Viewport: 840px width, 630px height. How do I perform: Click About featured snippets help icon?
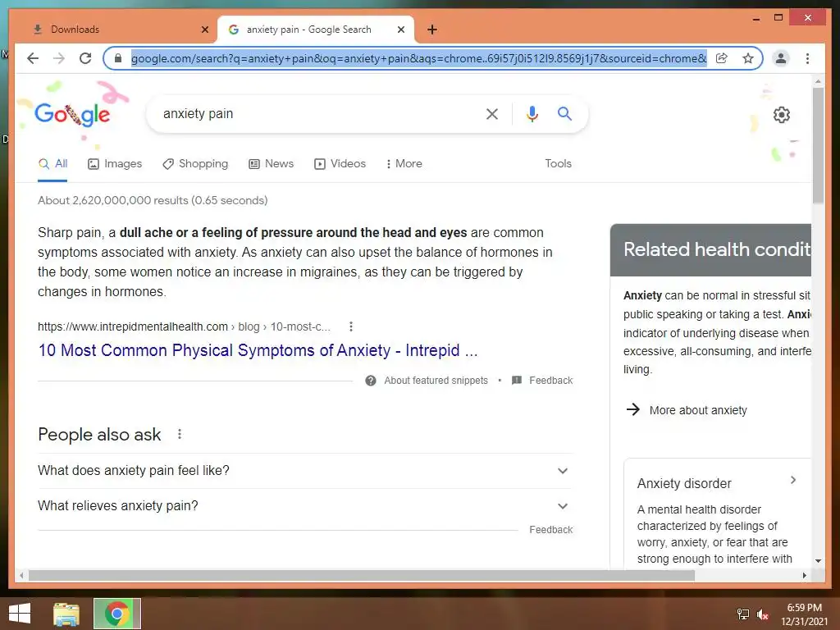pos(371,381)
